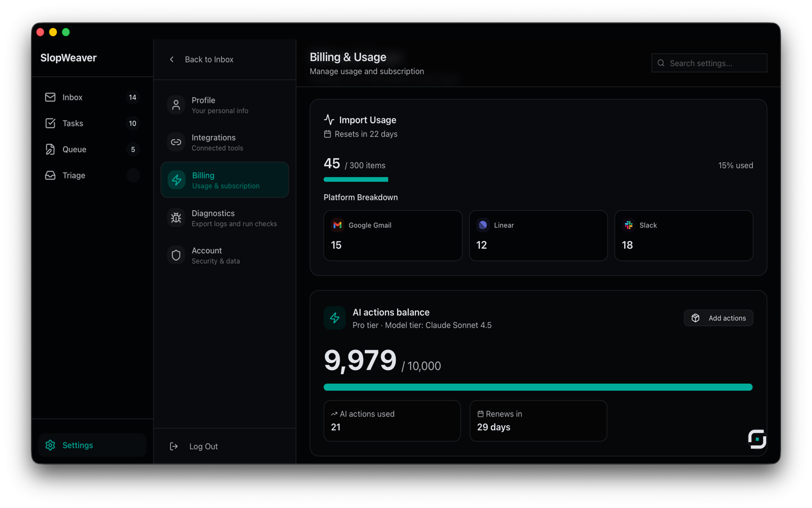This screenshot has height=508, width=812.
Task: Click the Profile person icon
Action: pyautogui.click(x=176, y=105)
